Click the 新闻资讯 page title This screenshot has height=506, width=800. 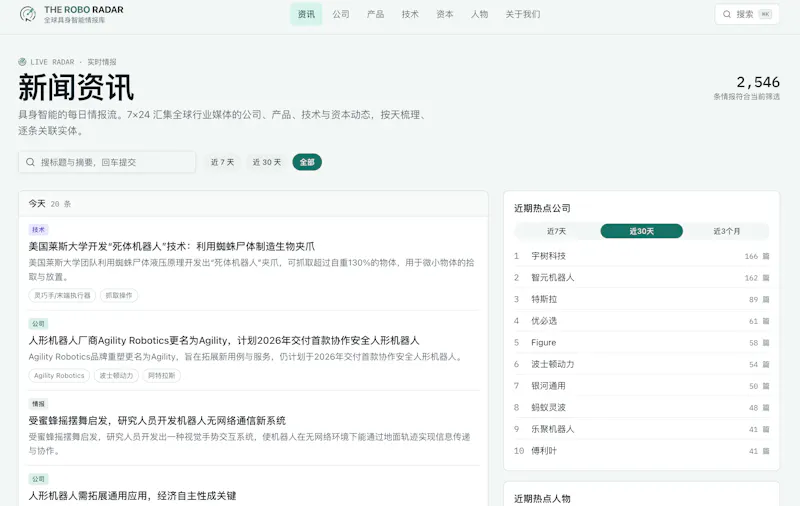click(x=76, y=87)
